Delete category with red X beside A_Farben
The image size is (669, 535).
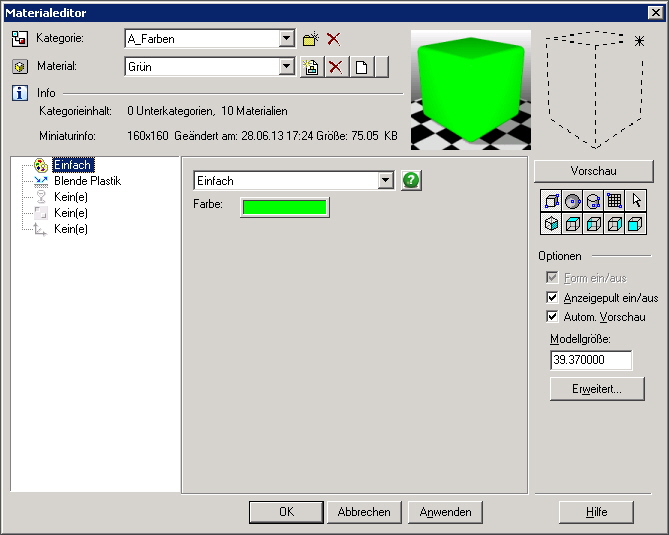click(x=334, y=39)
